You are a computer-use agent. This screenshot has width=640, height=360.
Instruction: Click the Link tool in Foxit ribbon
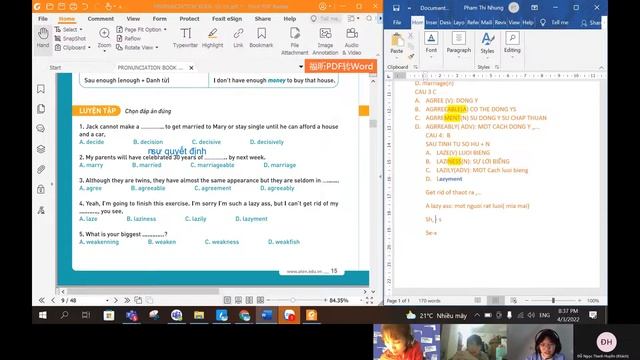238,38
